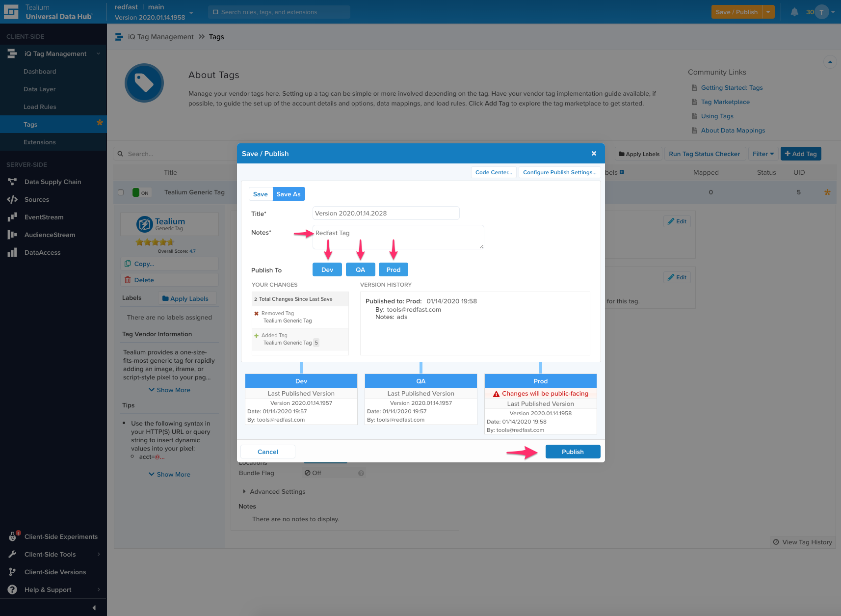Open Load Rules in sidebar
Viewport: 841px width, 616px height.
coord(40,107)
